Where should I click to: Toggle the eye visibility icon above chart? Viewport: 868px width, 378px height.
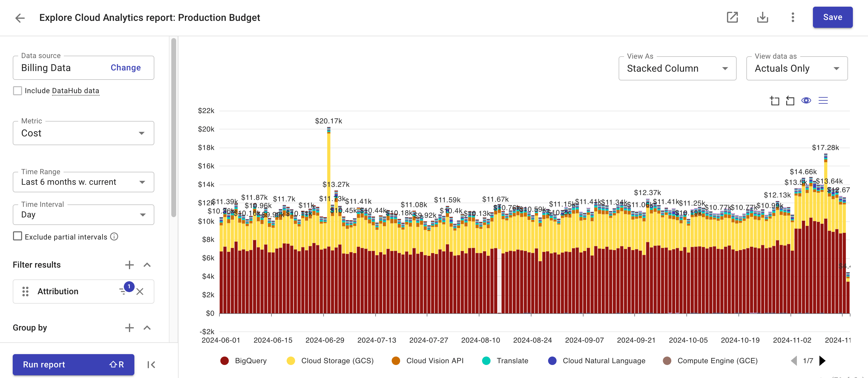806,101
